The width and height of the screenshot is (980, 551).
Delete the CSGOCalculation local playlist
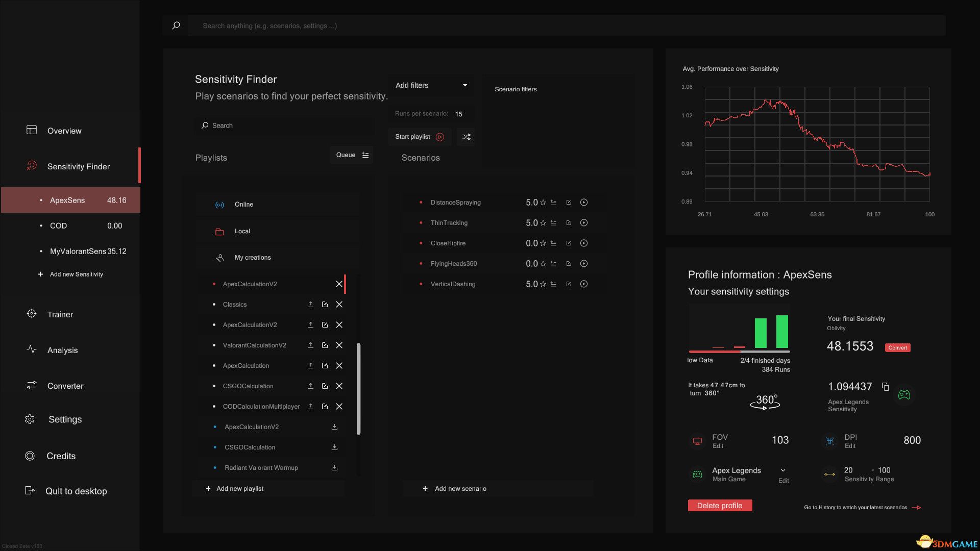339,386
